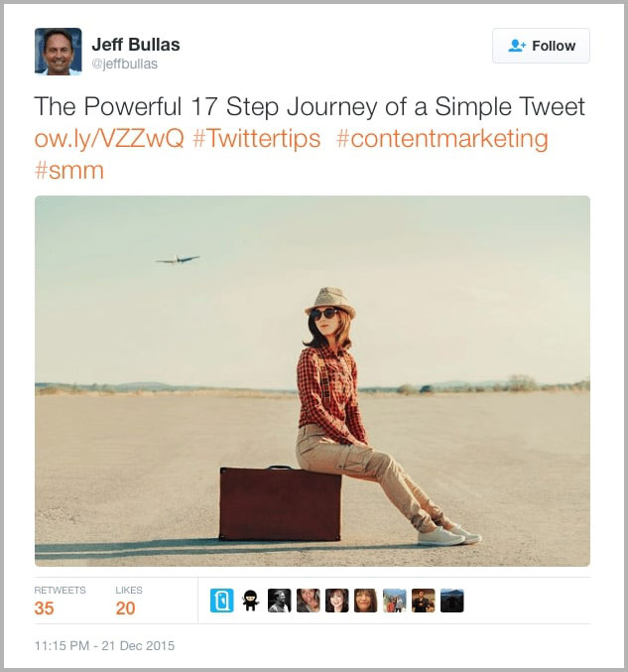Open the #contentmarketing hashtag
The height and width of the screenshot is (672, 628).
(x=441, y=138)
